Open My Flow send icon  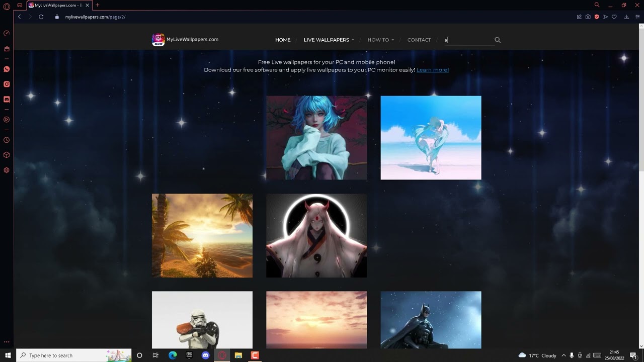pyautogui.click(x=605, y=17)
